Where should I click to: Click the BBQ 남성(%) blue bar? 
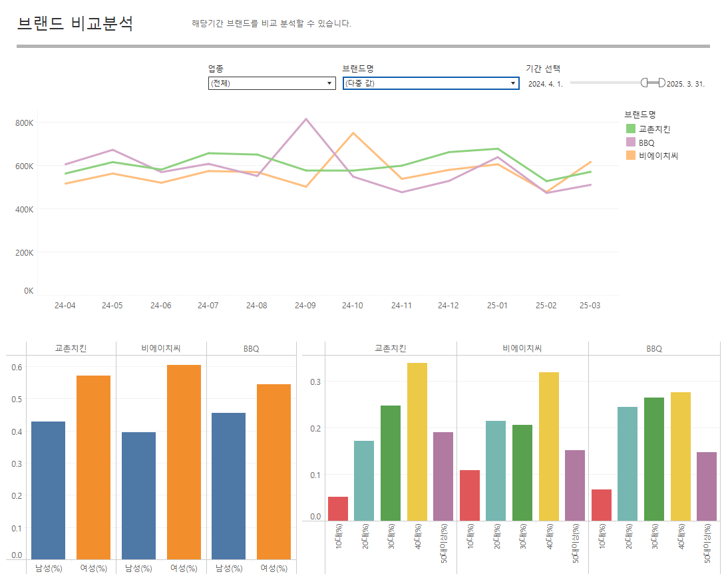[x=228, y=486]
